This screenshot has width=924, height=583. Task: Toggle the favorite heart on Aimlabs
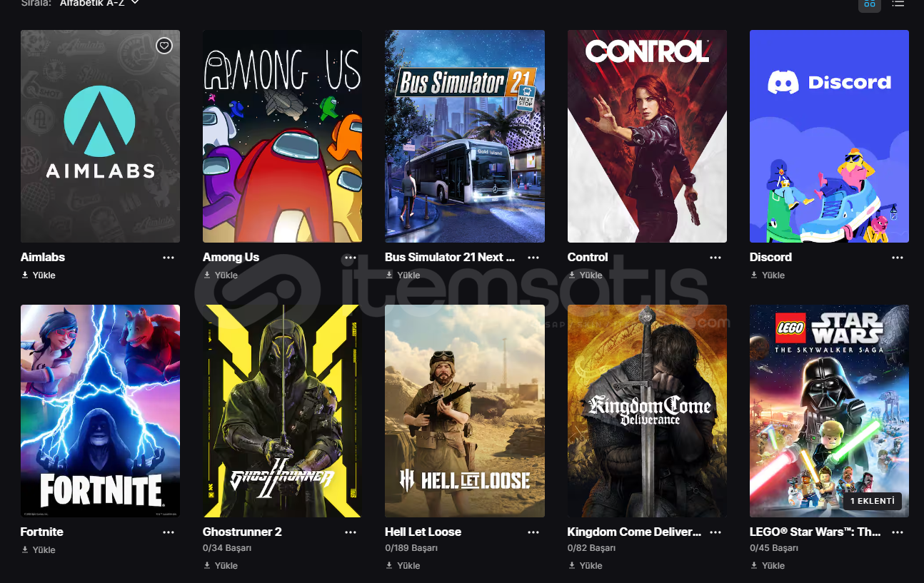tap(164, 46)
